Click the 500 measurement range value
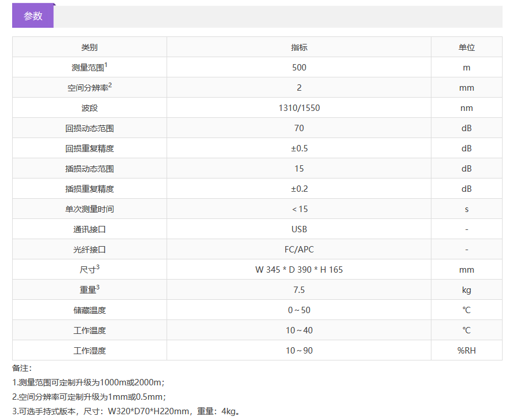The image size is (513, 420). 299,68
